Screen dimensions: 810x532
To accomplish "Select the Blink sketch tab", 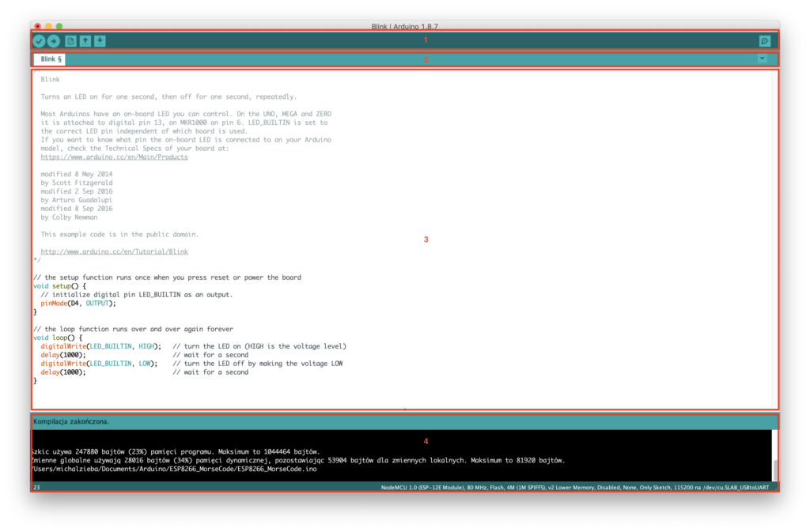I will pos(49,58).
